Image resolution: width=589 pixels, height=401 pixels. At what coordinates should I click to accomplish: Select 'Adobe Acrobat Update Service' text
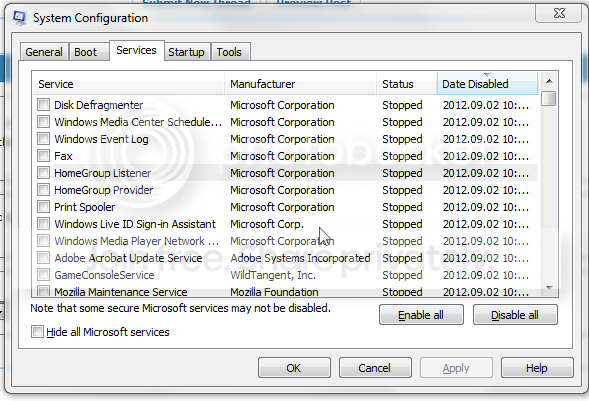pos(128,258)
